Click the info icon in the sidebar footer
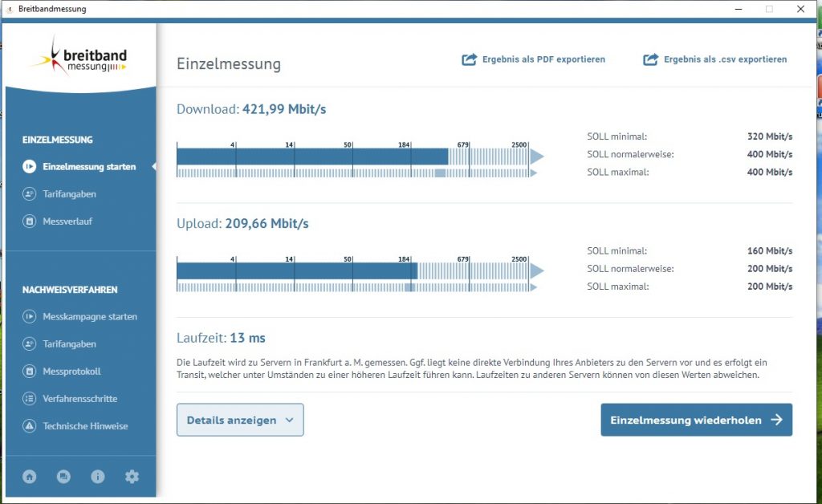This screenshot has height=504, width=822. click(x=98, y=477)
